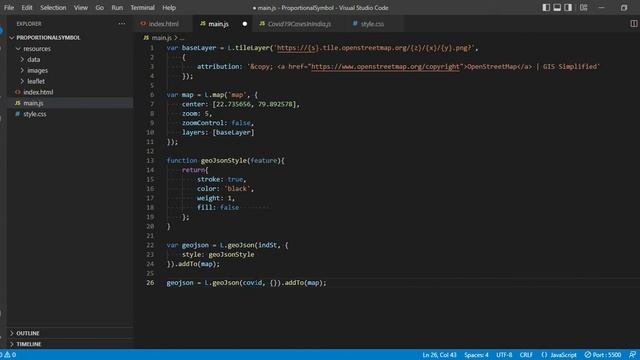This screenshot has width=640, height=360.
Task: Open Explorer more actions ellipsis
Action: [122, 24]
